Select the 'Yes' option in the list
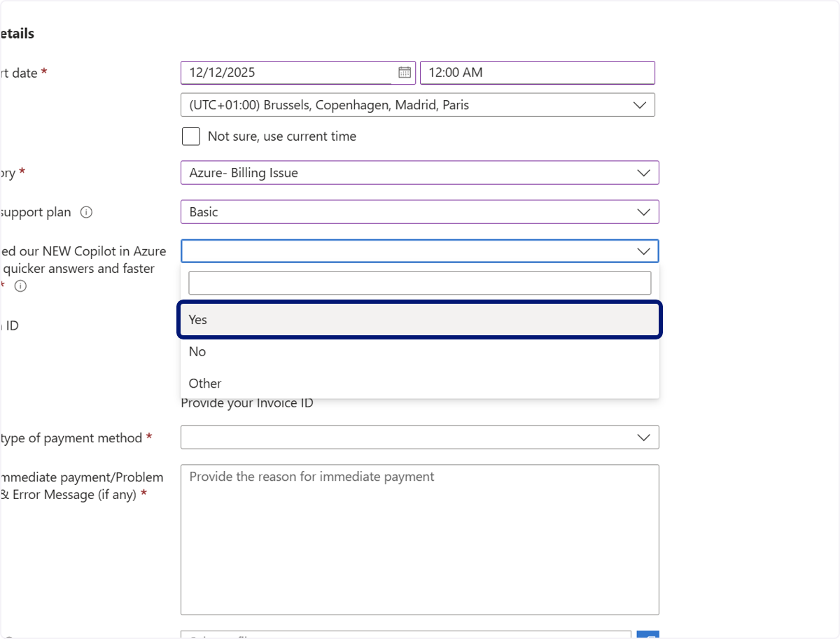This screenshot has height=639, width=840. click(x=420, y=319)
